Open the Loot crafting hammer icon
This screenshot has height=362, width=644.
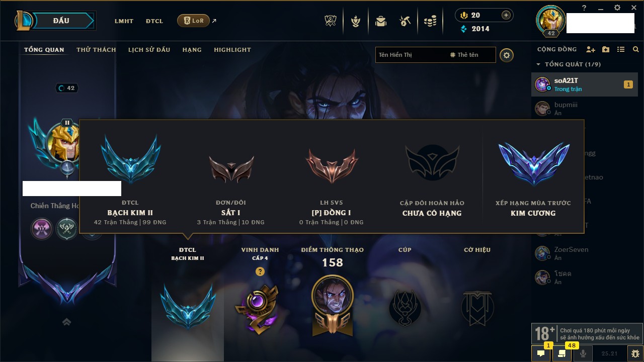tap(406, 21)
